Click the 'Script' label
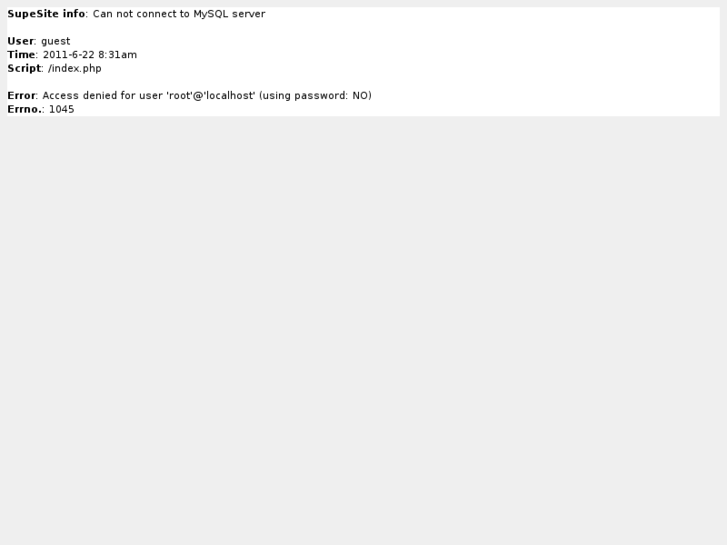Viewport: 727px width, 545px height. [24, 69]
